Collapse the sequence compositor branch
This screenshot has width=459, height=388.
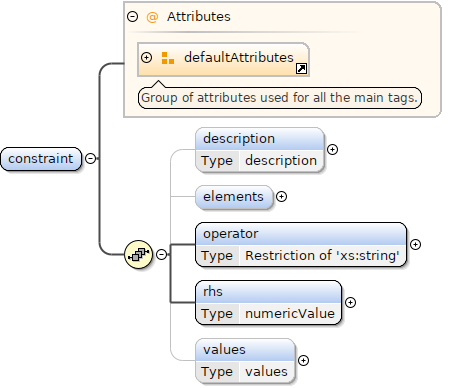tap(162, 254)
